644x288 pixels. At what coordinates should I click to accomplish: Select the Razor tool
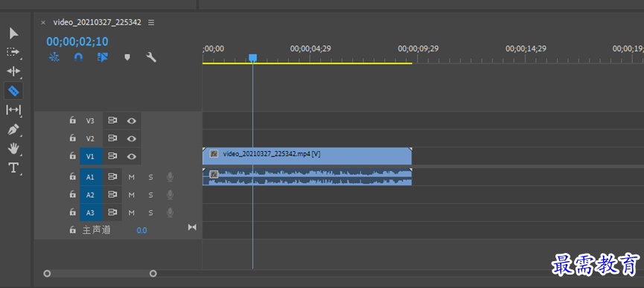point(13,91)
